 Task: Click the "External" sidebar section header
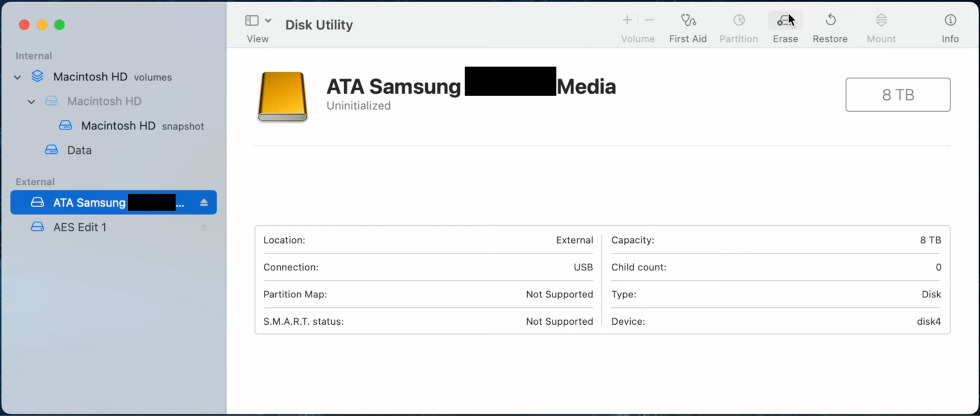click(35, 182)
